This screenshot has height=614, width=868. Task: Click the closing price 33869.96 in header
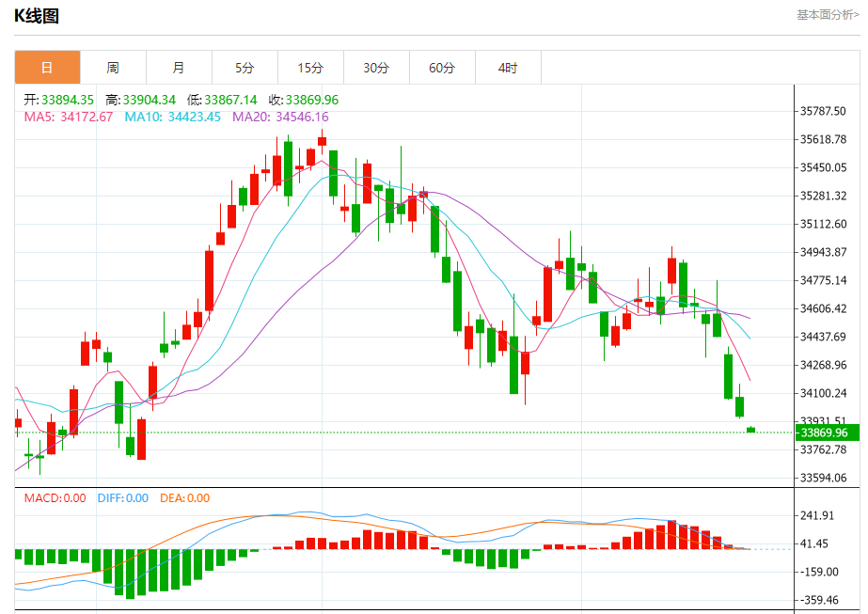311,101
